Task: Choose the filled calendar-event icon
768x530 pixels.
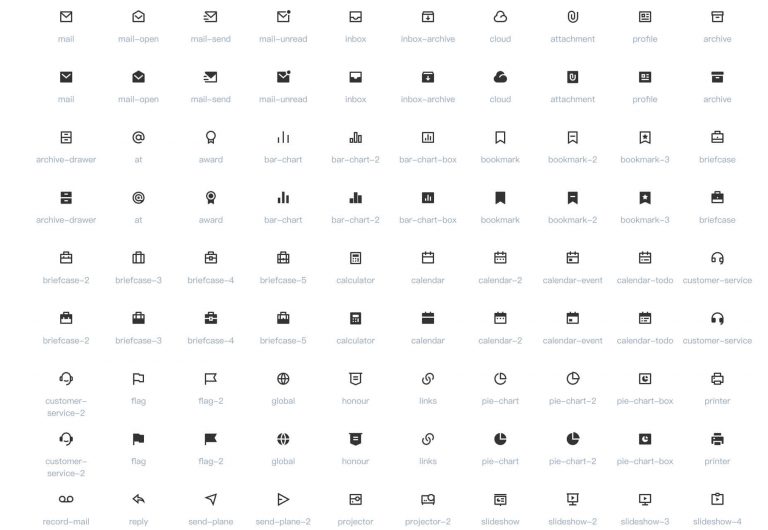Action: click(572, 318)
